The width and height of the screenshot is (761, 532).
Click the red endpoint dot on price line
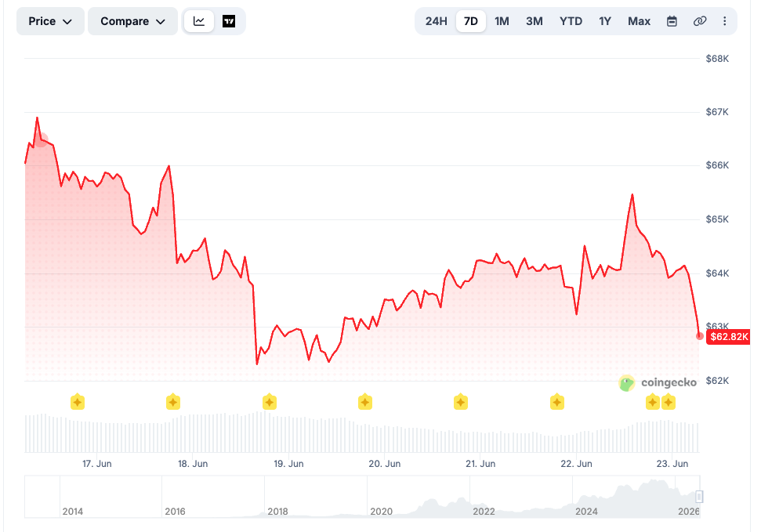[700, 336]
